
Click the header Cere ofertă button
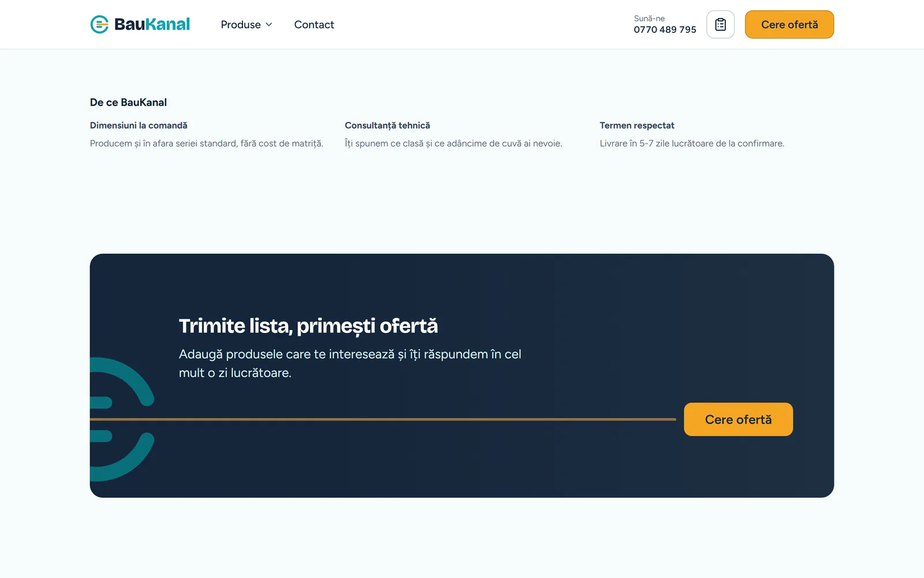pos(789,24)
